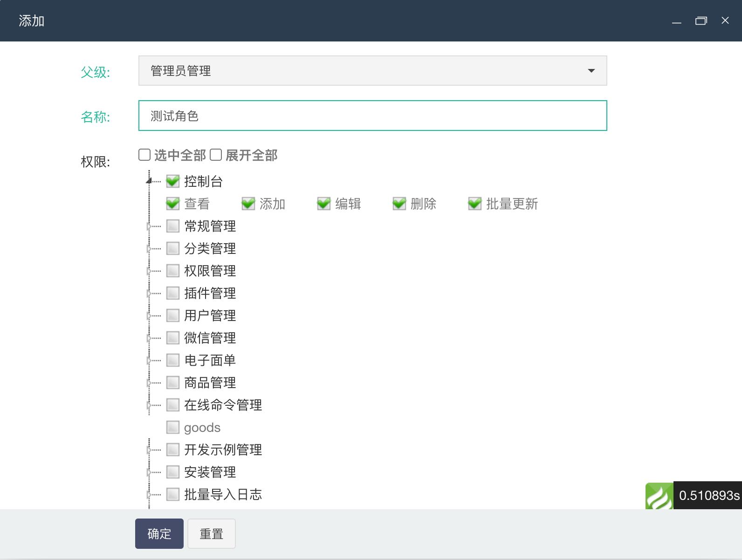Uncheck the 查看 permission
Viewport: 742px width, 560px height.
tap(173, 204)
